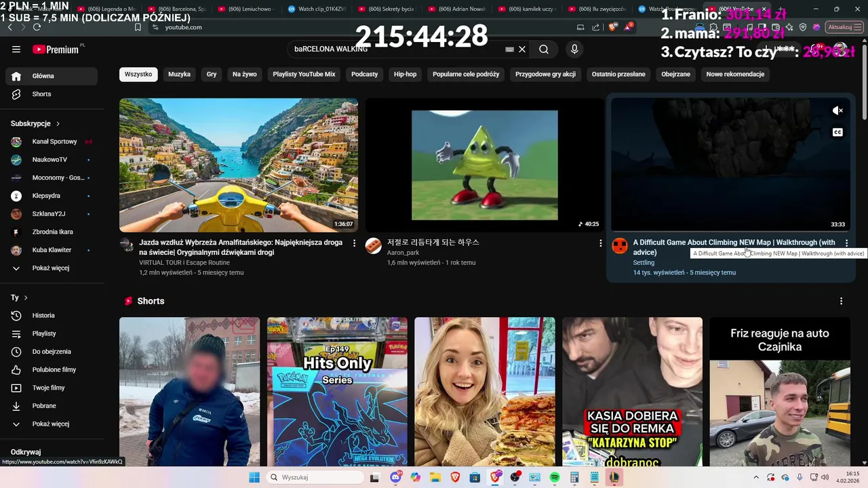Open options for Climbing game video
868x488 pixels.
[846, 243]
